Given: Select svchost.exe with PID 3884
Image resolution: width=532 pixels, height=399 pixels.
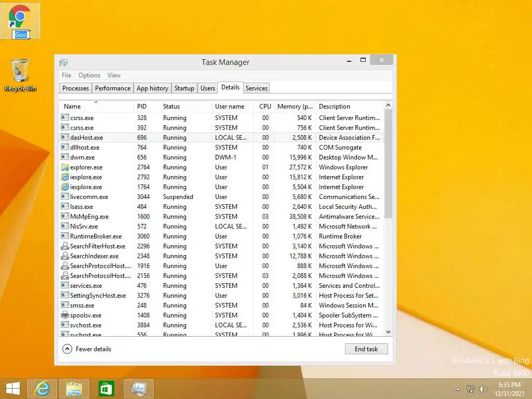Looking at the screenshot, I should click(221, 325).
